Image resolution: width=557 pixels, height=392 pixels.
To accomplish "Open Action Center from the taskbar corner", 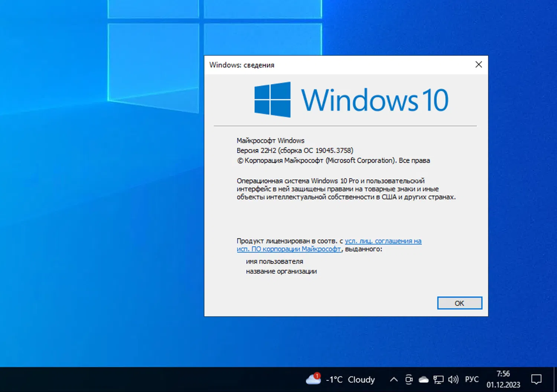I will point(536,379).
